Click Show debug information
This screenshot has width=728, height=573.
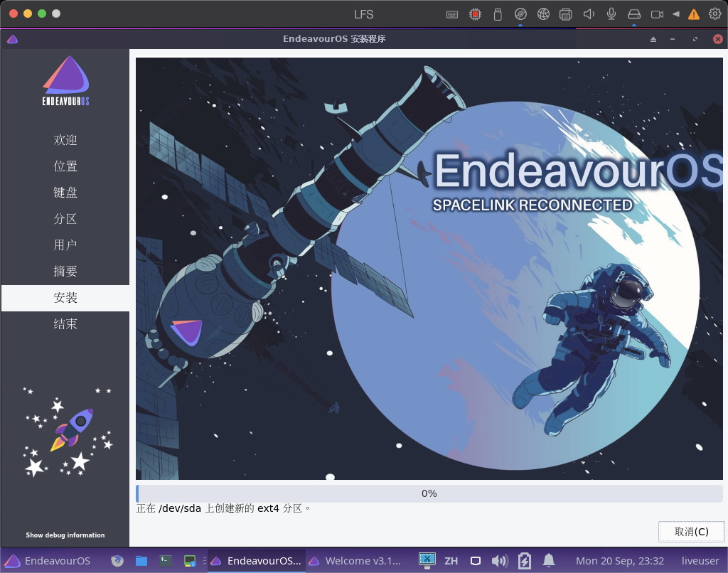click(x=65, y=535)
